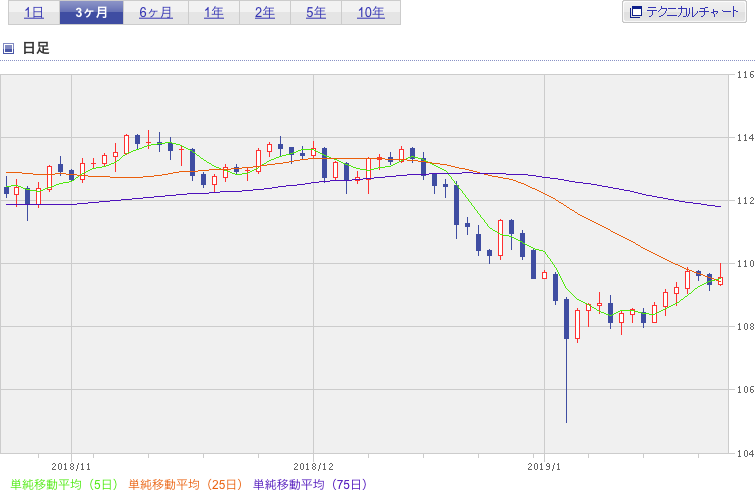
Task: Switch to the 1日 chart tab
Action: pyautogui.click(x=34, y=13)
